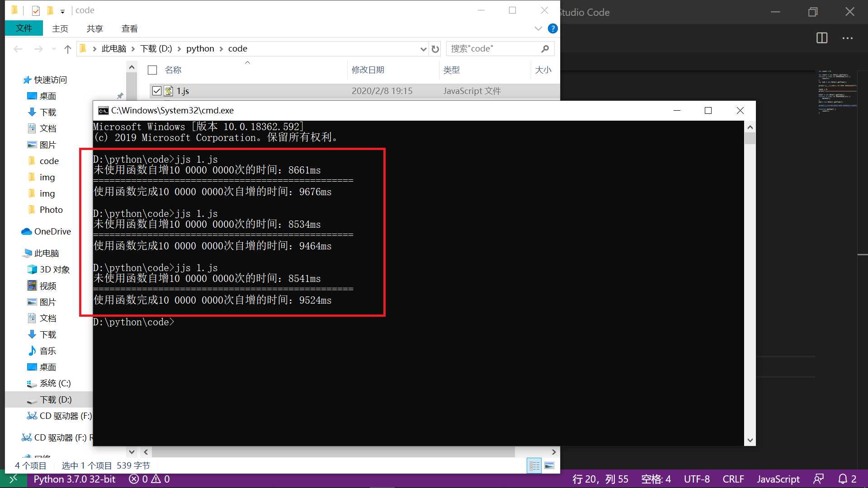Expand the 下载 (D:) breadcrumb chevron
This screenshot has height=488, width=868.
179,49
